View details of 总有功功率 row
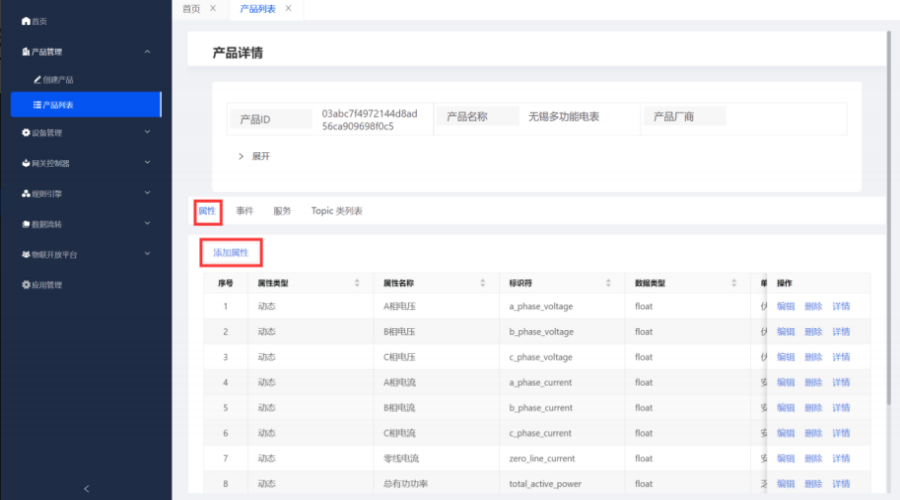The height and width of the screenshot is (500, 900). click(841, 484)
